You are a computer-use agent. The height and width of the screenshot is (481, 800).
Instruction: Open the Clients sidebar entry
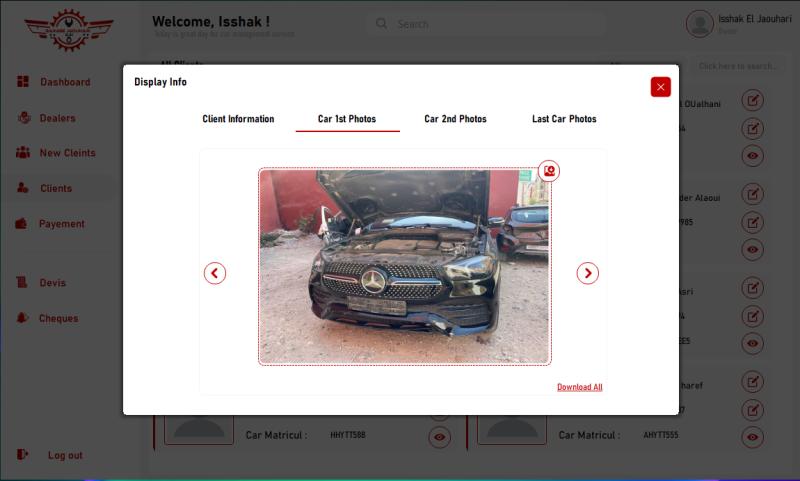56,188
